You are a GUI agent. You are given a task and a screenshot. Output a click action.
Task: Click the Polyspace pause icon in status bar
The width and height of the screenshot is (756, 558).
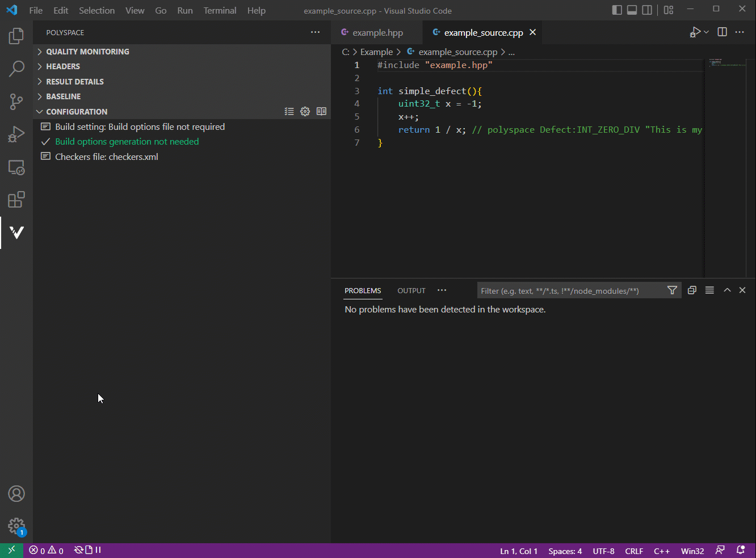[98, 549]
